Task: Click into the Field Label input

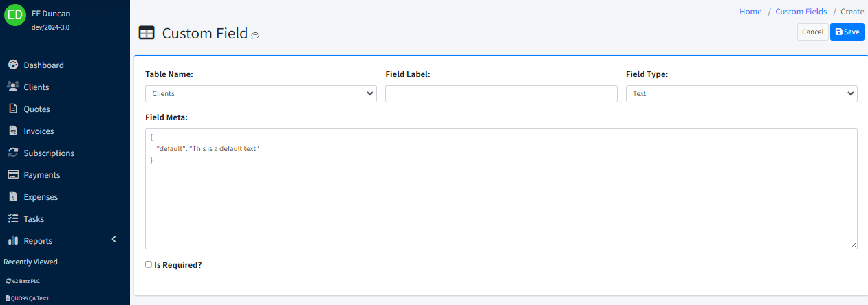Action: coord(501,93)
